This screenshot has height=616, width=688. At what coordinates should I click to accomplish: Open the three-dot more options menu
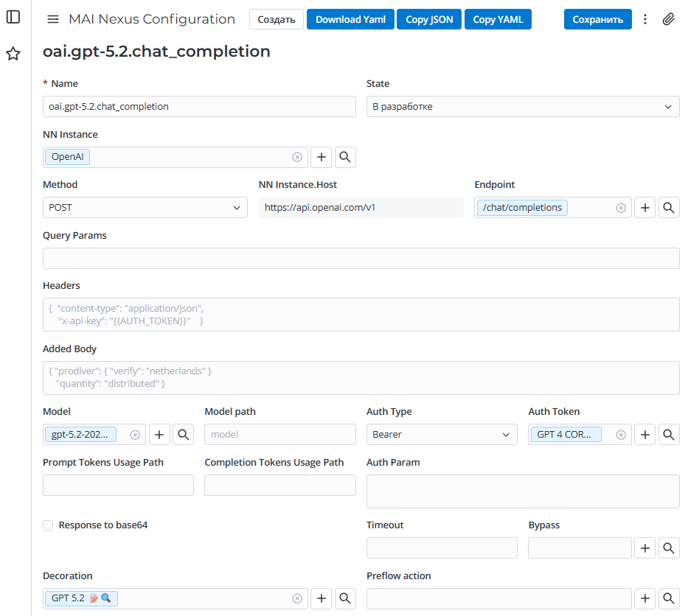coord(645,19)
